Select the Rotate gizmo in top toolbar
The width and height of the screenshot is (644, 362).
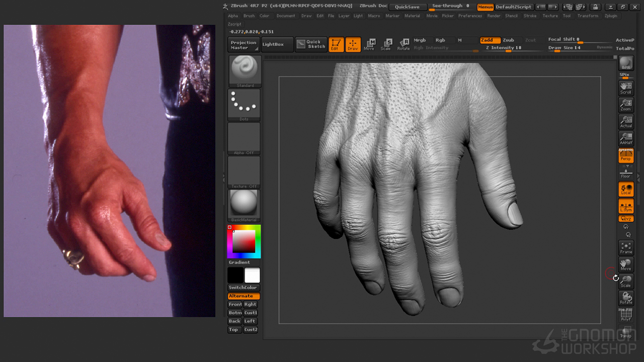(404, 44)
